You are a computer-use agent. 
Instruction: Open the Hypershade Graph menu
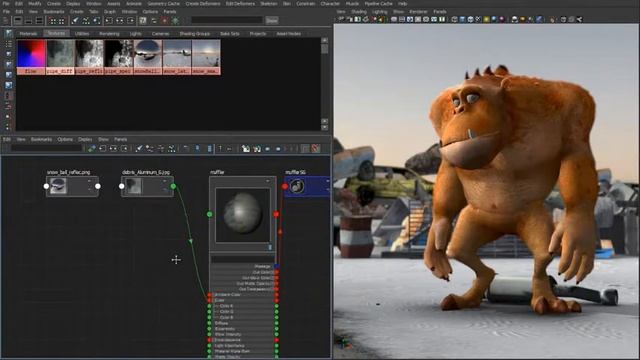110,12
